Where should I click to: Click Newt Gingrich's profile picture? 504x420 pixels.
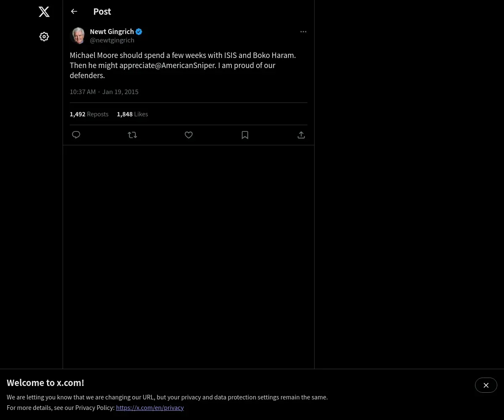point(78,36)
